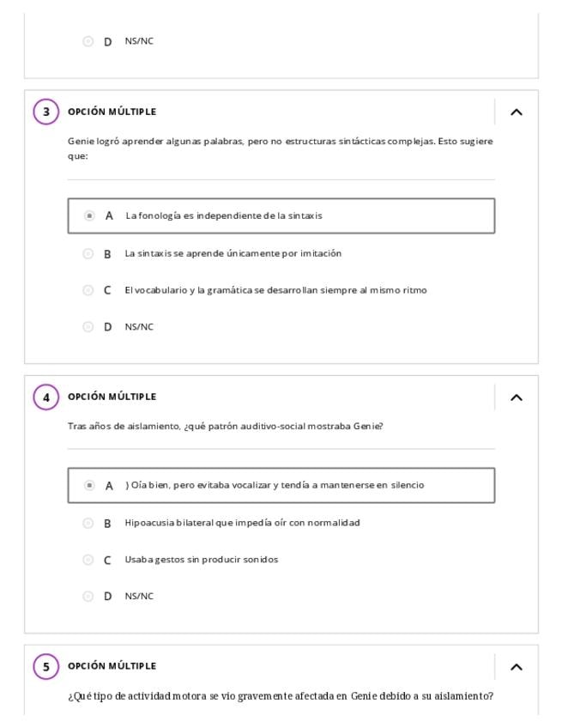Select radio A in question 3
This screenshot has height=728, width=562.
click(89, 216)
